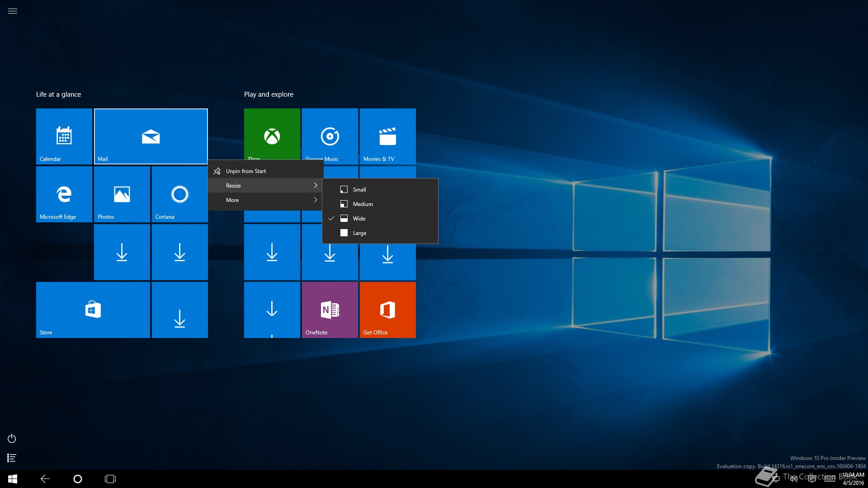Select the Small tile size

[380, 189]
